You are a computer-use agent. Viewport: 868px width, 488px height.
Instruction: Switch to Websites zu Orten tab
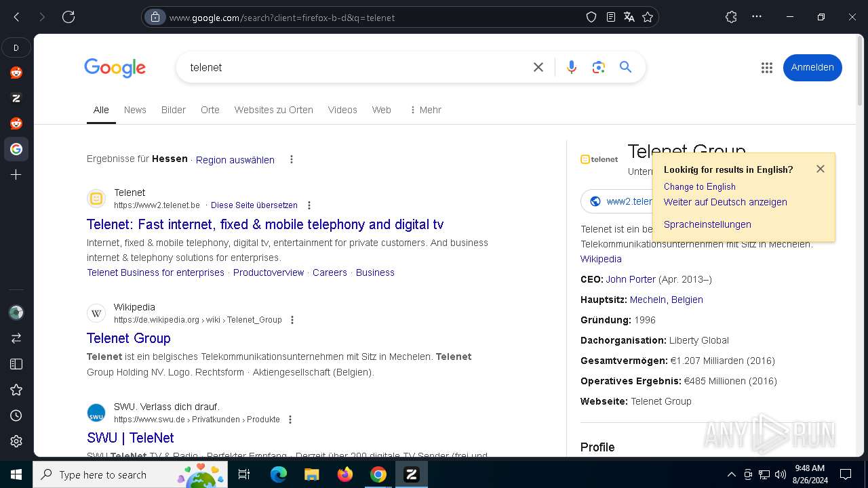(x=274, y=110)
